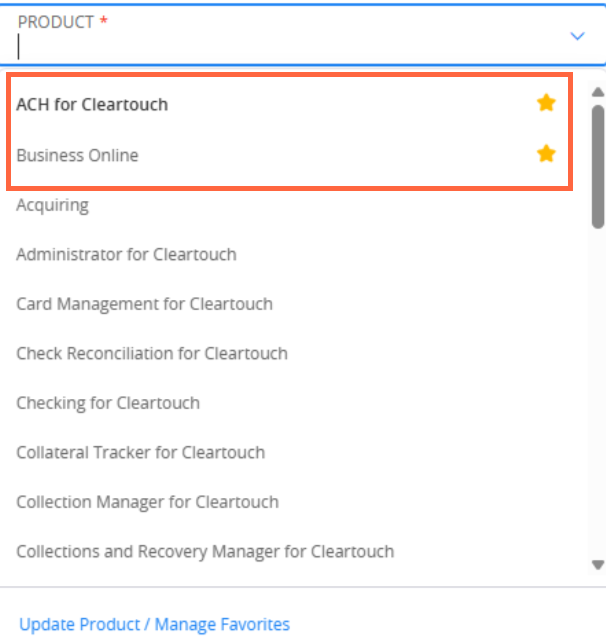Viewport: 606px width, 643px height.
Task: Click the scrollbar up arrow
Action: 598,92
